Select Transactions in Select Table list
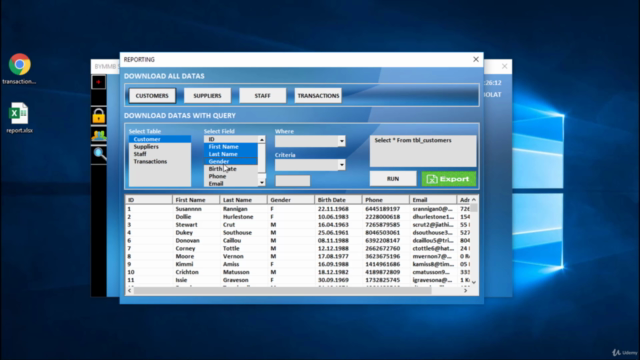Screen dimensions: 640x360 pos(160,162)
